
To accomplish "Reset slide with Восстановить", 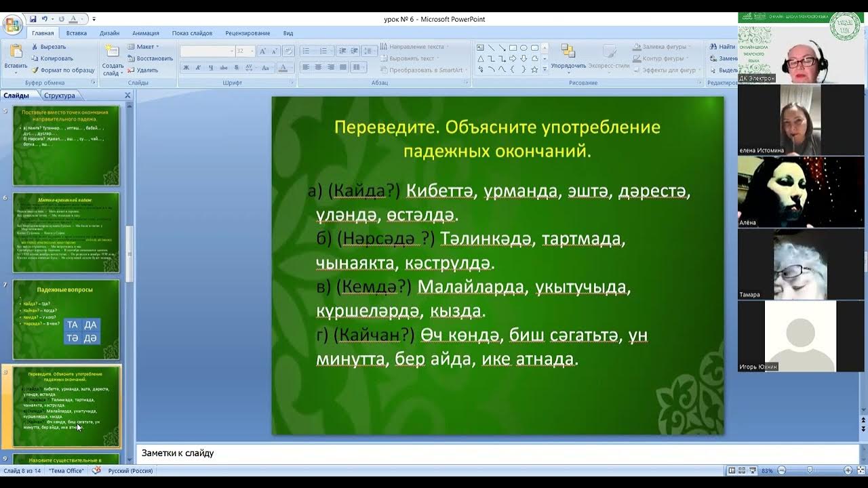I will (x=151, y=58).
